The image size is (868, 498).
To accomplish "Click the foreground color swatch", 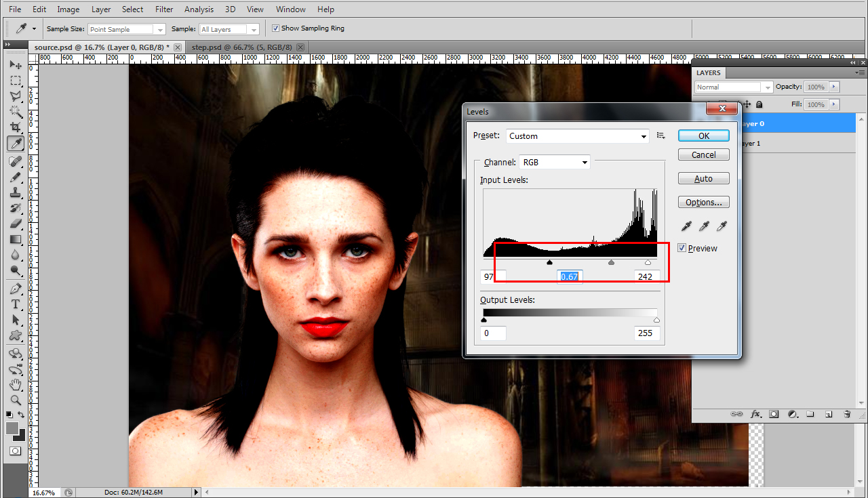I will pos(12,428).
